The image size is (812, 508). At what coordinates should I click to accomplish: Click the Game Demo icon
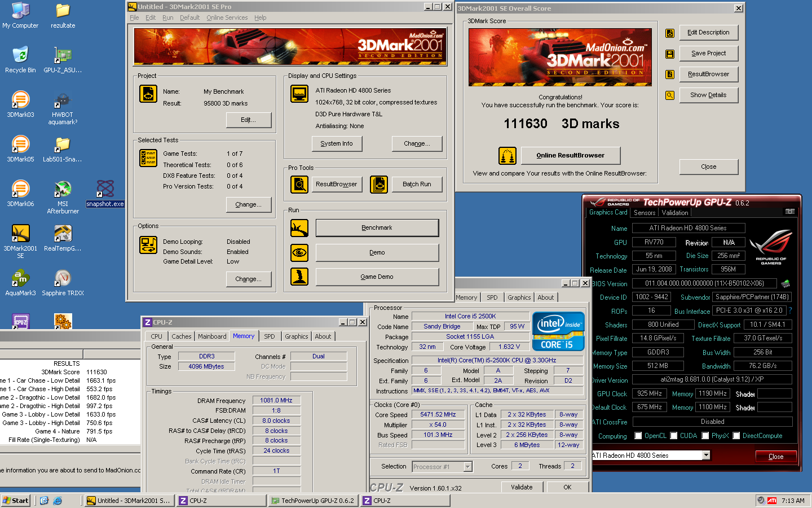coord(299,277)
